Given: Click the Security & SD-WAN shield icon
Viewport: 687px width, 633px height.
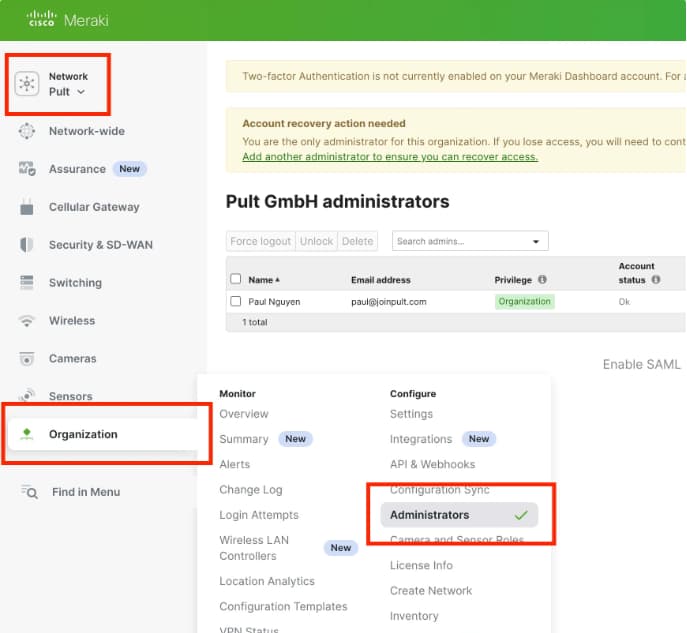Looking at the screenshot, I should pyautogui.click(x=27, y=244).
